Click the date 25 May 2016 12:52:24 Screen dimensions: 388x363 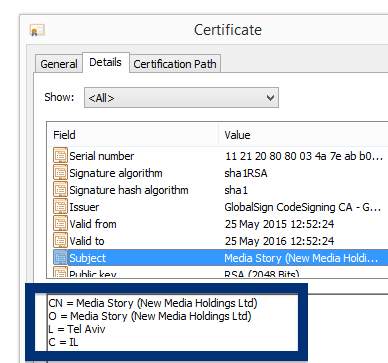click(279, 241)
